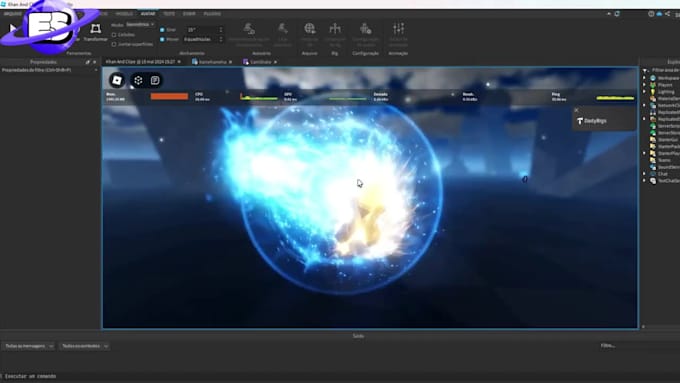Click the Teams icon in Explorer

(653, 160)
